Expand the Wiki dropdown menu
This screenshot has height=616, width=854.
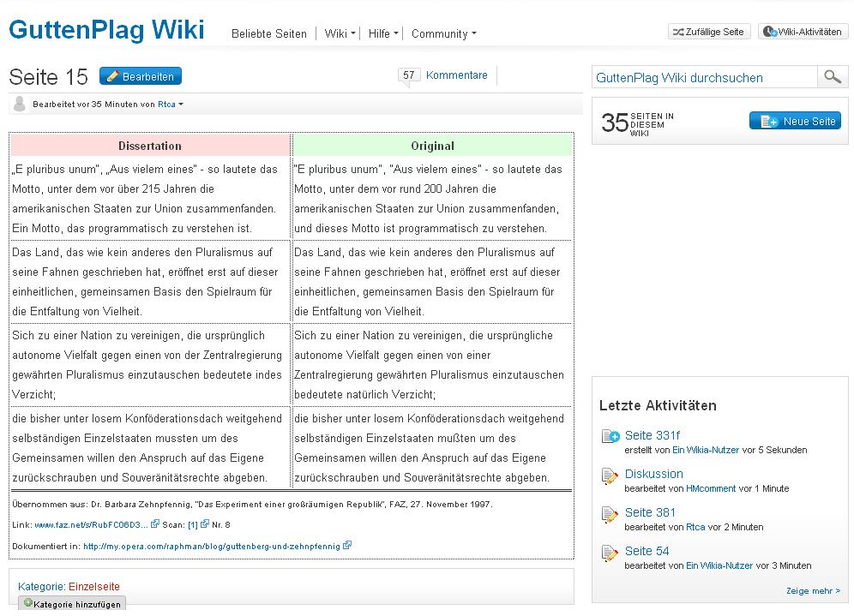coord(340,34)
